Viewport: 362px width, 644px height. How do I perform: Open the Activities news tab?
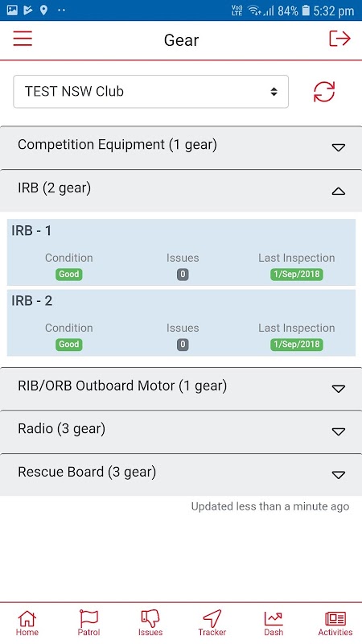(335, 623)
